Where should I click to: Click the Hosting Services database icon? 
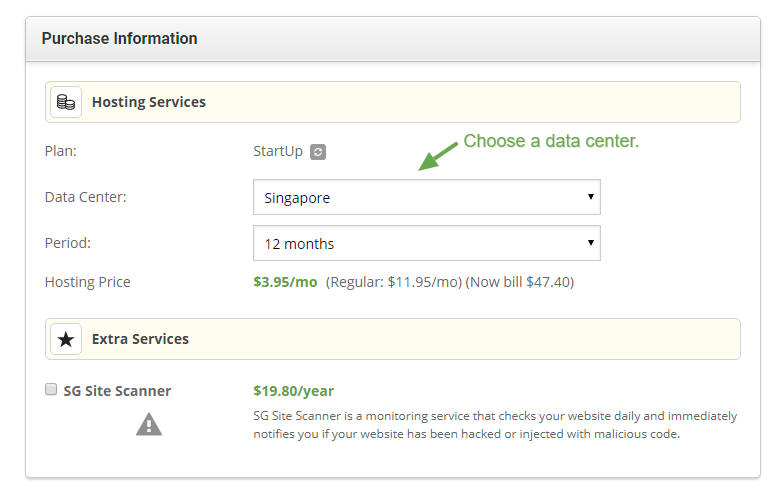[x=66, y=102]
